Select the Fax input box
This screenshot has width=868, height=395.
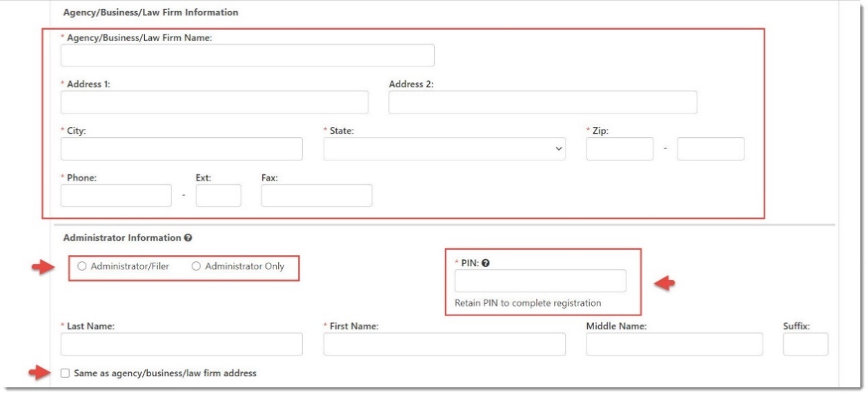click(x=317, y=196)
